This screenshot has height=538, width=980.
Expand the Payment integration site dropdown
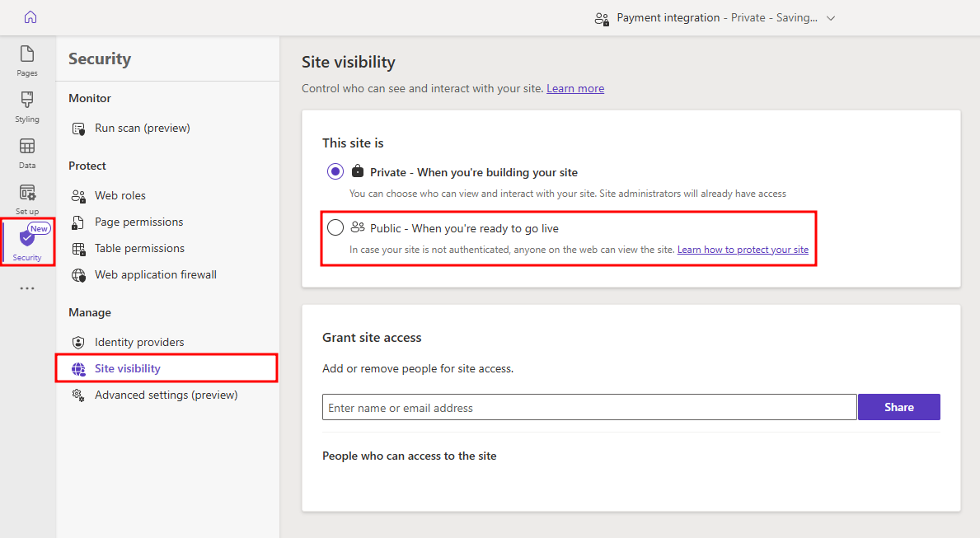tap(831, 18)
